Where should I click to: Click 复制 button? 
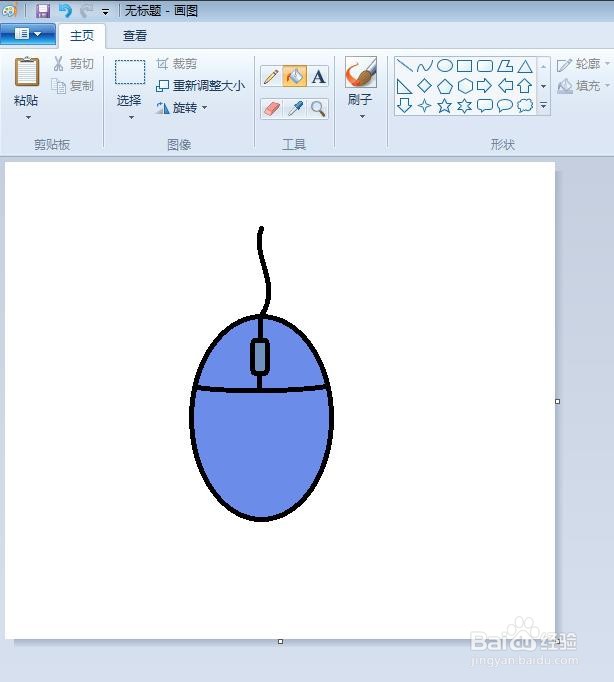coord(73,86)
